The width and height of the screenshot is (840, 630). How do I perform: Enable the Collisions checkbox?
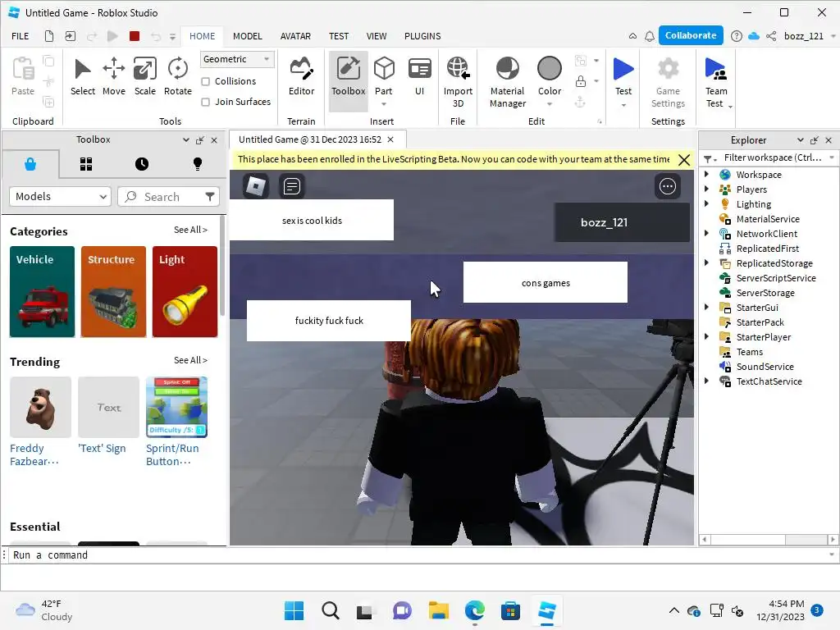[205, 81]
